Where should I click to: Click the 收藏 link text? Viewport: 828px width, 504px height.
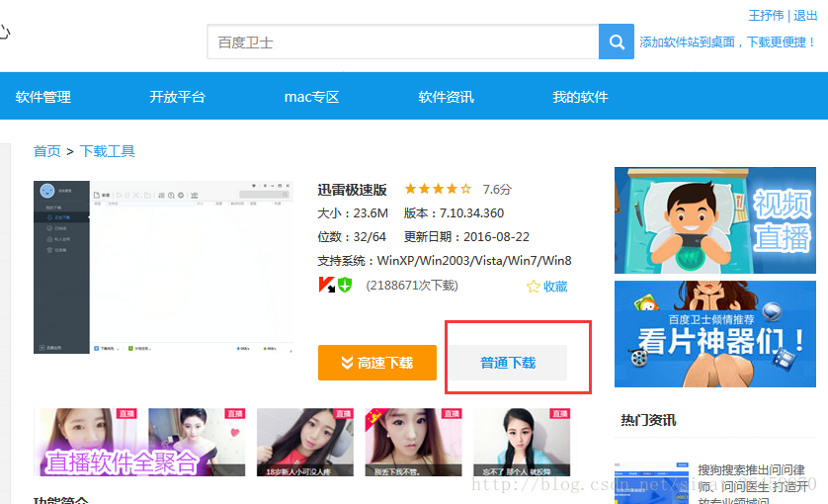point(555,287)
